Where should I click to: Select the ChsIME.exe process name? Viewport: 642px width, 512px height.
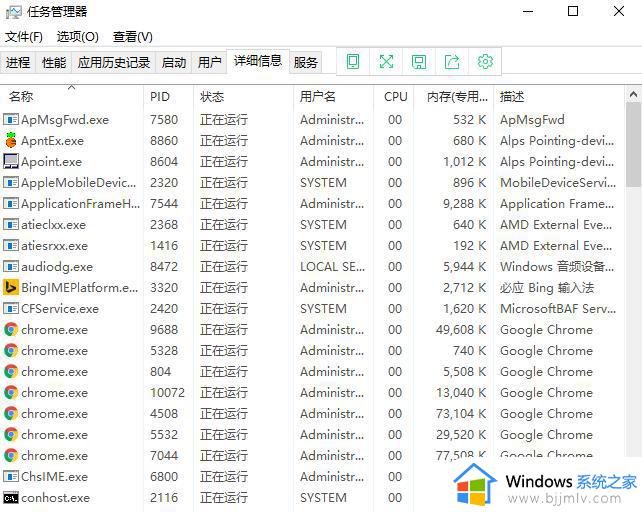pos(54,476)
